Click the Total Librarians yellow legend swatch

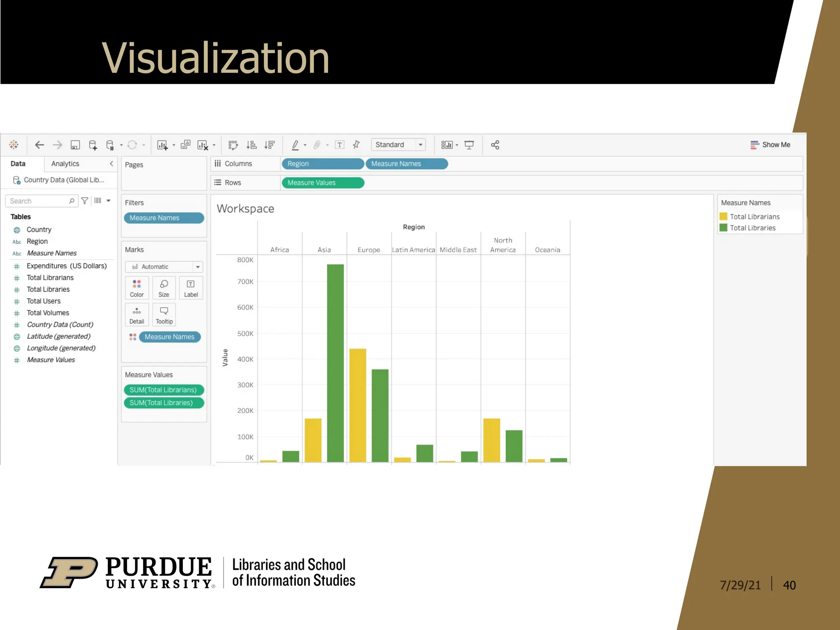[724, 217]
